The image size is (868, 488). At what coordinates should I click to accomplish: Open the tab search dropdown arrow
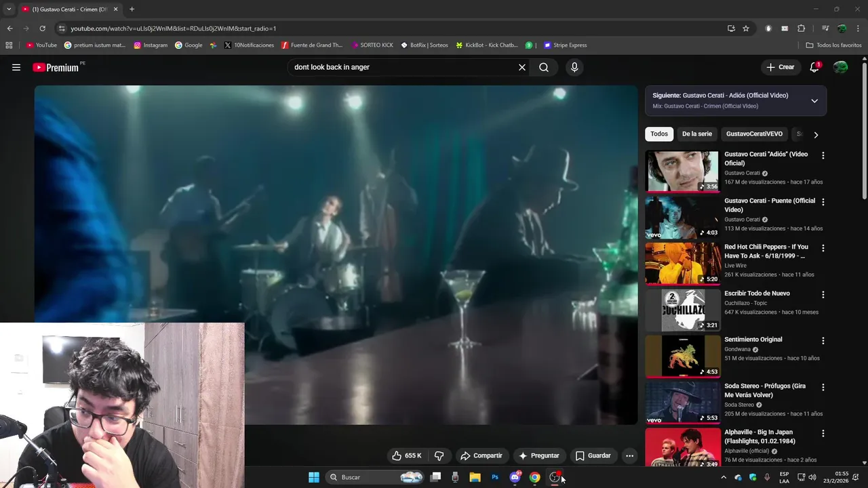pyautogui.click(x=9, y=9)
